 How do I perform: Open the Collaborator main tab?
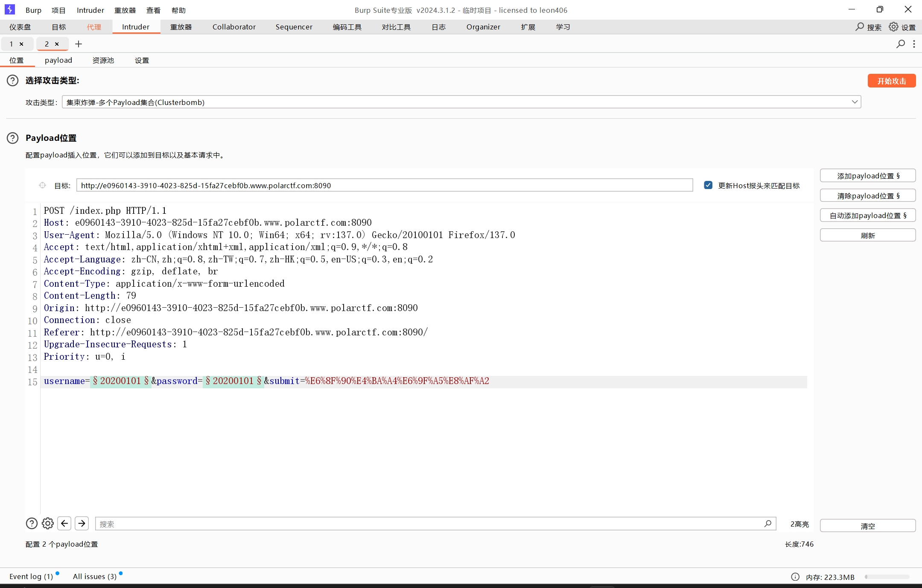pyautogui.click(x=234, y=27)
